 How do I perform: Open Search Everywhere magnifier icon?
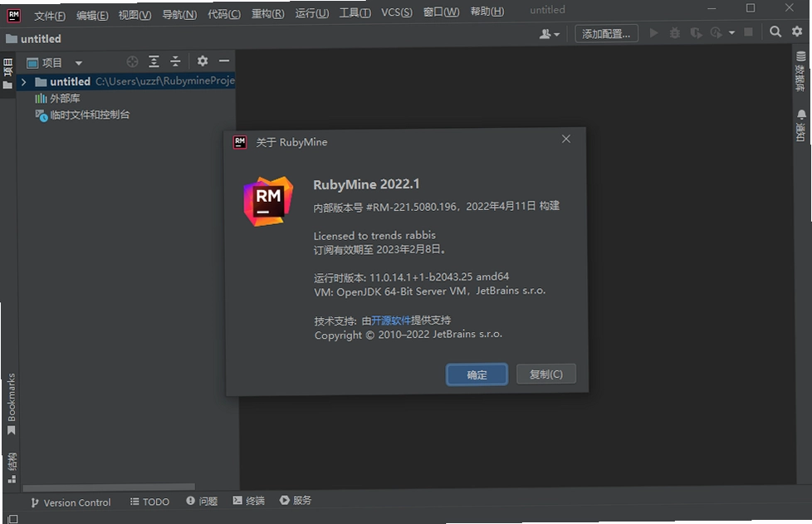tap(775, 32)
